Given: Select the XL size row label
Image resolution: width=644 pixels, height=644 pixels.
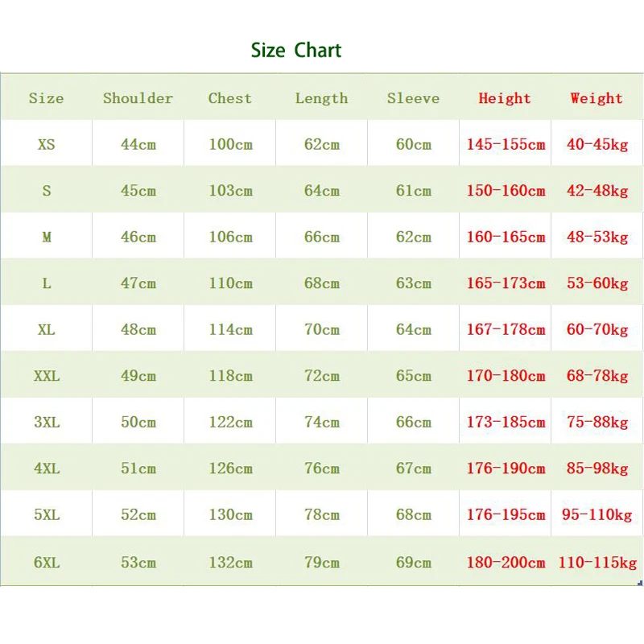Looking at the screenshot, I should click(x=47, y=330).
